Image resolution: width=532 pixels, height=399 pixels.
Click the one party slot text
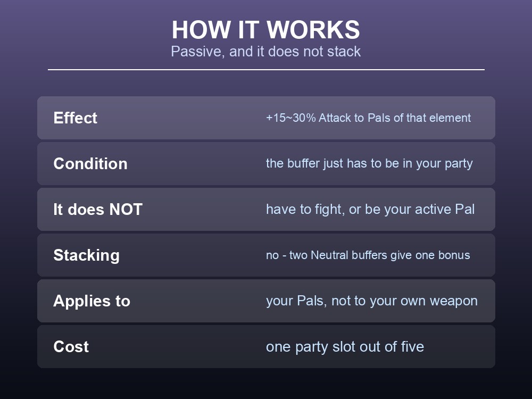(345, 347)
